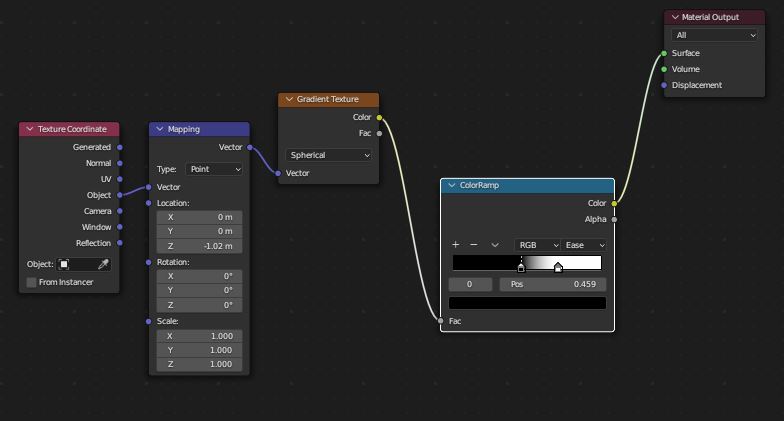Open the Mapping Type dropdown
The width and height of the screenshot is (784, 421).
214,169
